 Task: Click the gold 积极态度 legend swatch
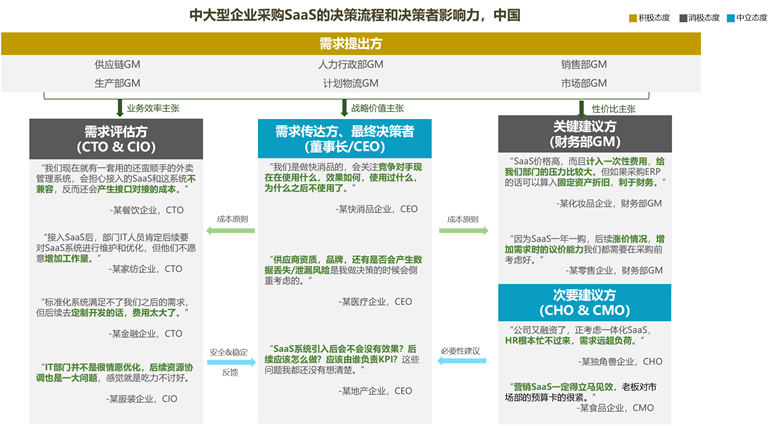point(633,18)
